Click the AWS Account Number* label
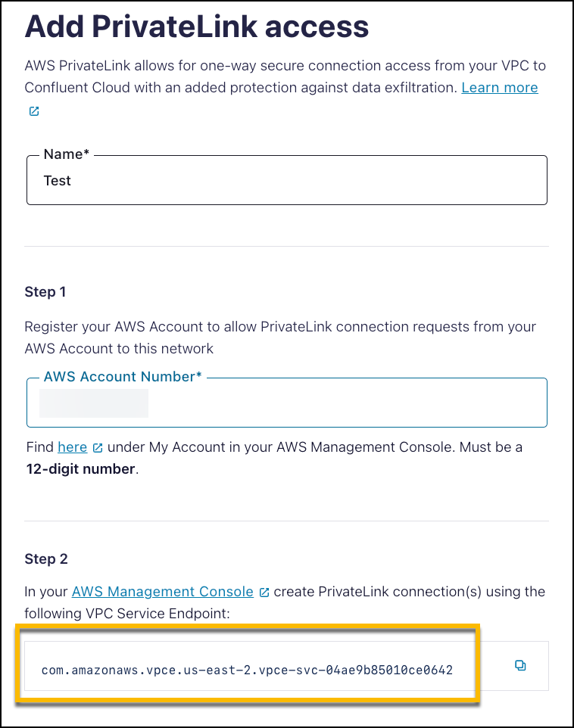The image size is (574, 728). [123, 376]
